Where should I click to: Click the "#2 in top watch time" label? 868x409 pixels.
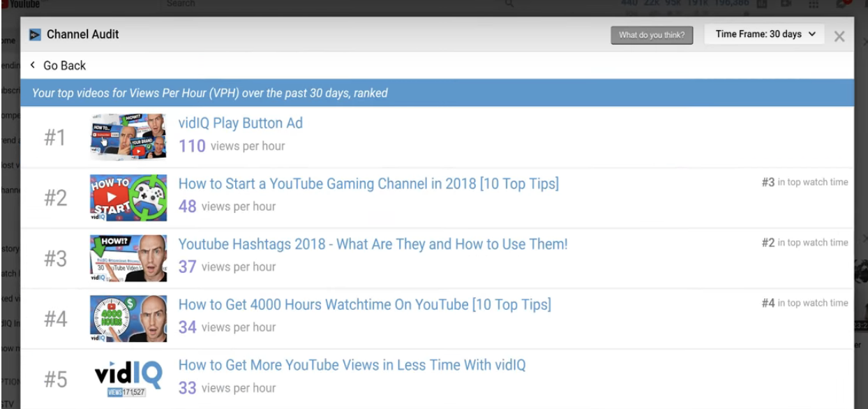(805, 243)
